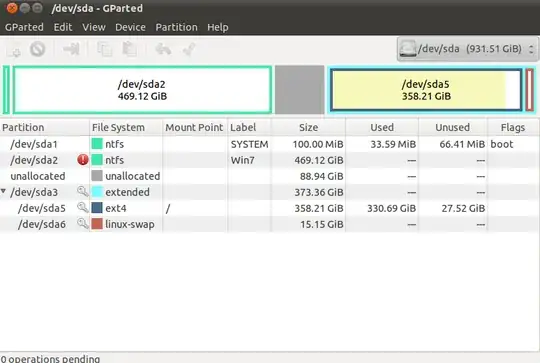Click the Paste partition toolbar icon

point(129,49)
